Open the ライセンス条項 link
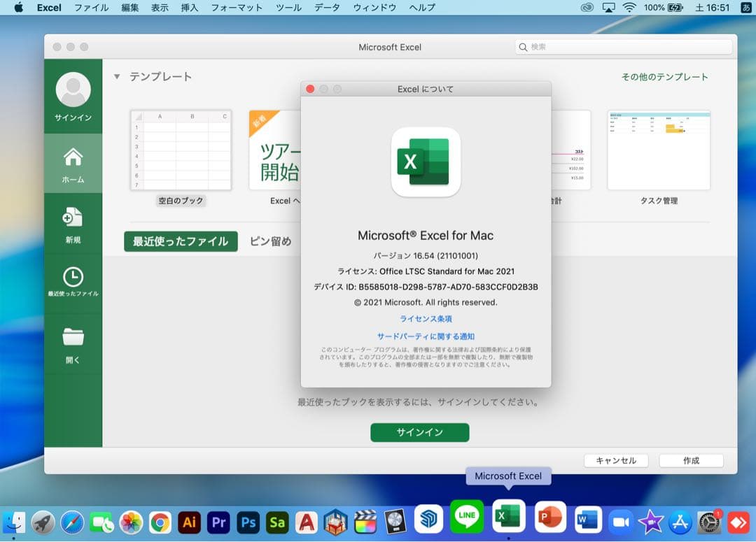The image size is (756, 542). (x=426, y=318)
